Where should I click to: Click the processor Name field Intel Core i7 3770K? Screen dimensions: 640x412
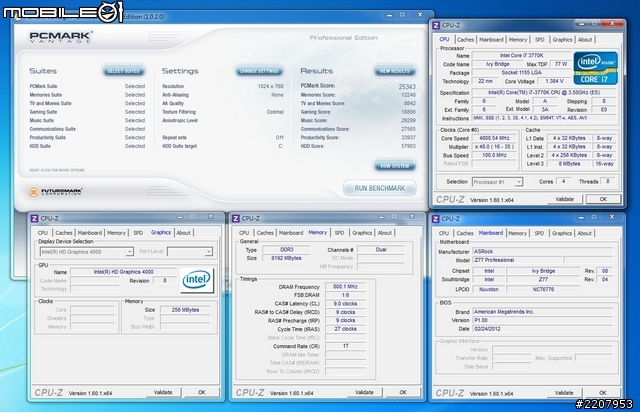click(522, 55)
